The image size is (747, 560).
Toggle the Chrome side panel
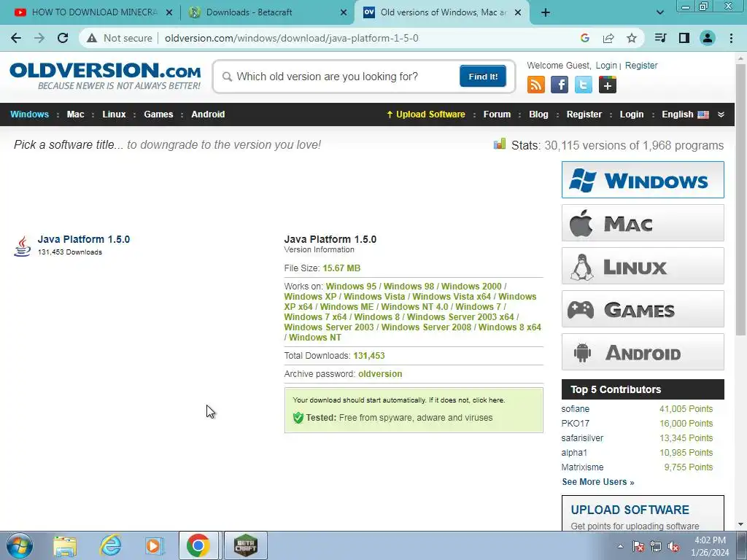click(x=684, y=38)
